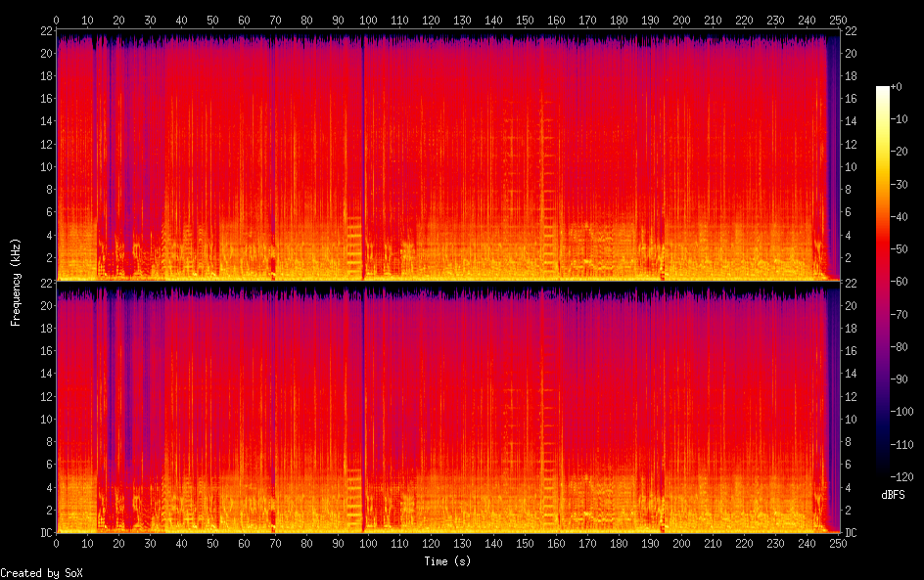Click the '-50' value on the dBFS scale
The height and width of the screenshot is (580, 924).
[899, 249]
